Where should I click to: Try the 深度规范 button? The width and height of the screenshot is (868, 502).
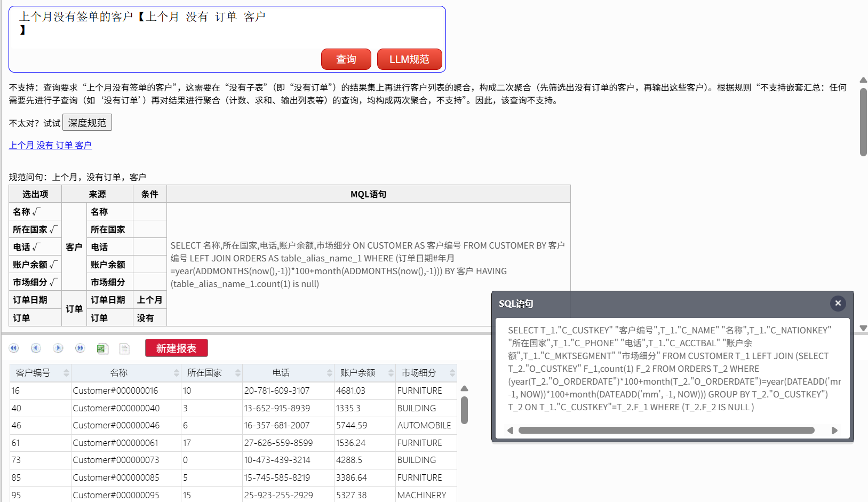click(87, 123)
